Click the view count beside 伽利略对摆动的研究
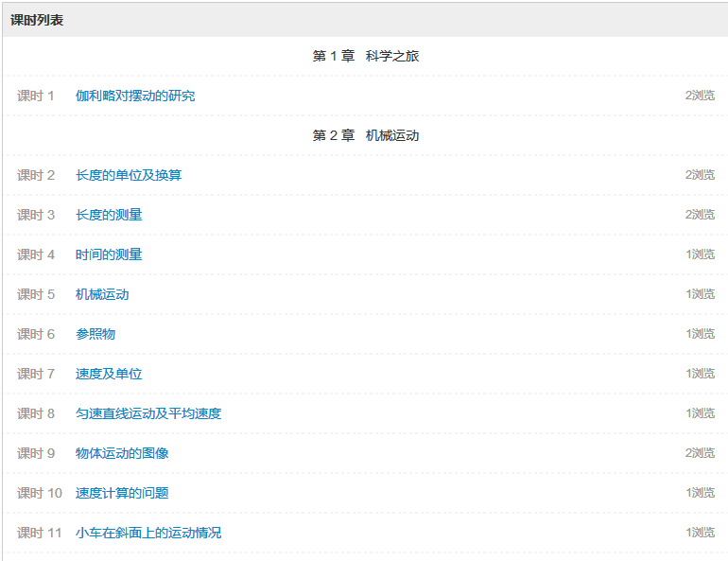The height and width of the screenshot is (561, 728). point(700,96)
